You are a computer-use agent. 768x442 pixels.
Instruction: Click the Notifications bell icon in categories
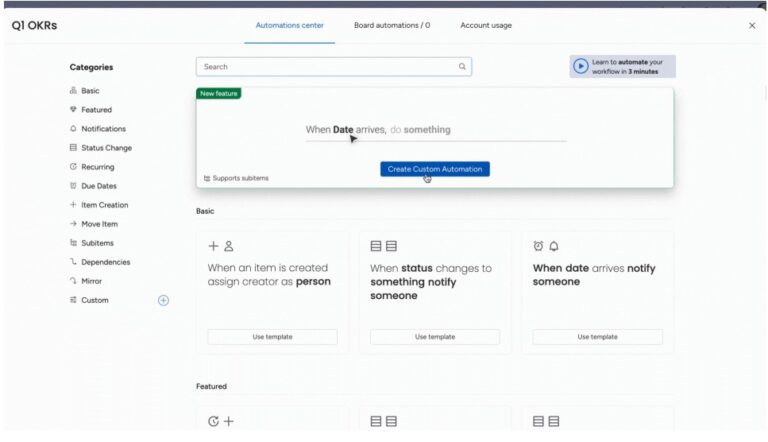tap(73, 129)
